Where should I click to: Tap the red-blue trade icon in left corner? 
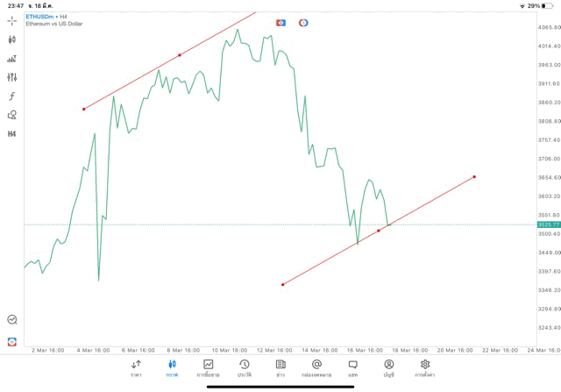12,341
